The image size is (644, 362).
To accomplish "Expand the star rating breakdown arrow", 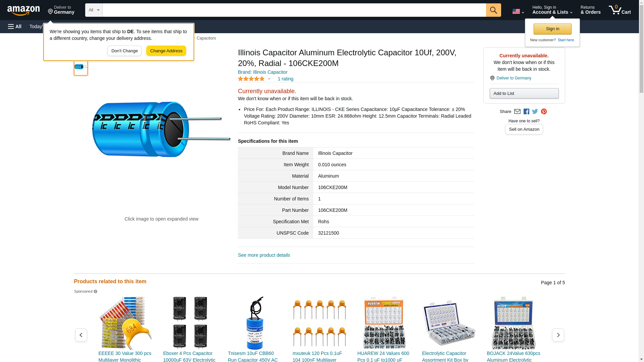I will pos(269,79).
